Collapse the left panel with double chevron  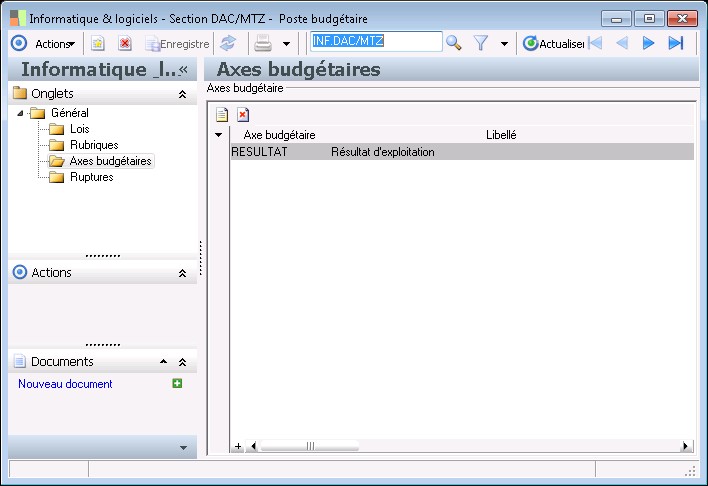(183, 69)
